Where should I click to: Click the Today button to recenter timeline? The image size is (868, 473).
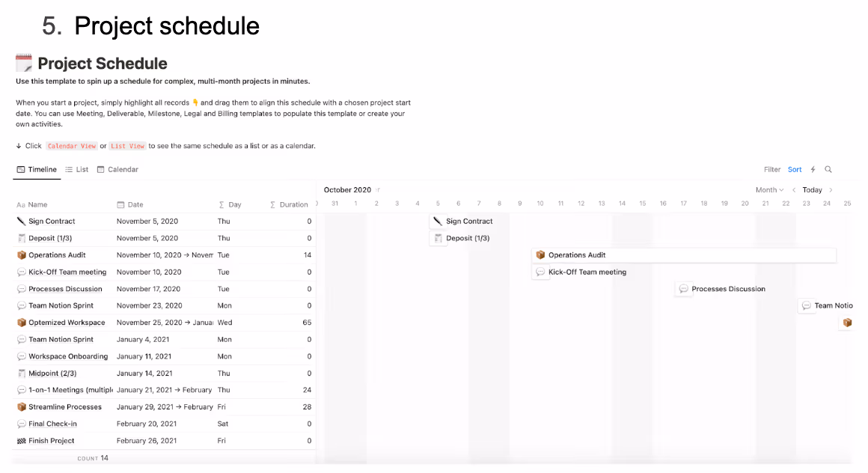[813, 190]
